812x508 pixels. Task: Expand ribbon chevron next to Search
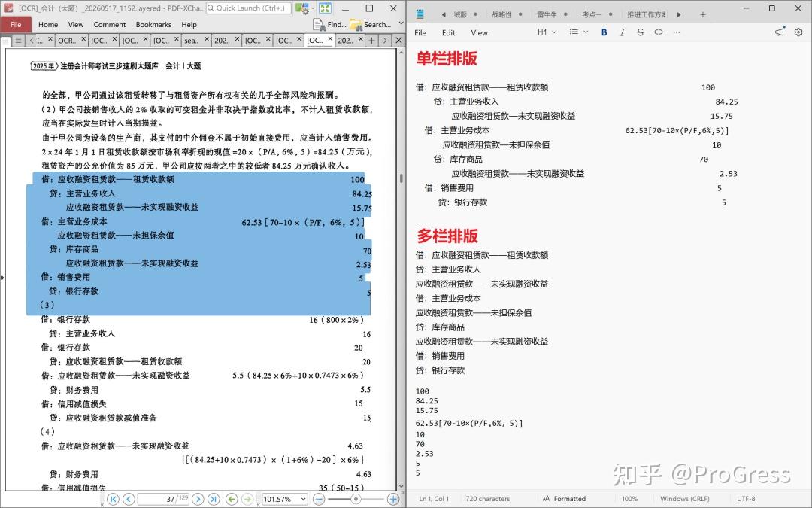tap(401, 24)
